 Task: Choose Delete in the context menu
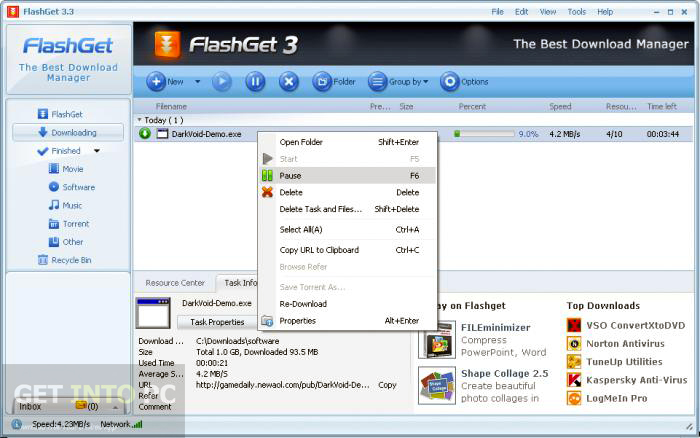(348, 192)
